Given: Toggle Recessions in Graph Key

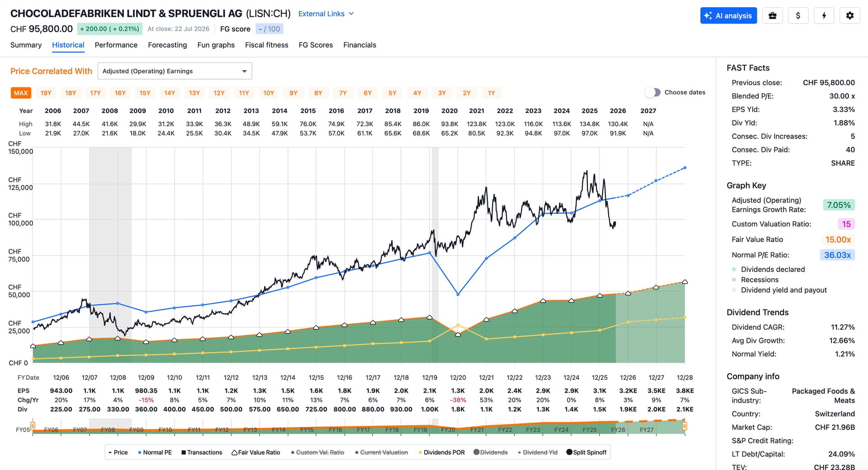Looking at the screenshot, I should (755, 280).
